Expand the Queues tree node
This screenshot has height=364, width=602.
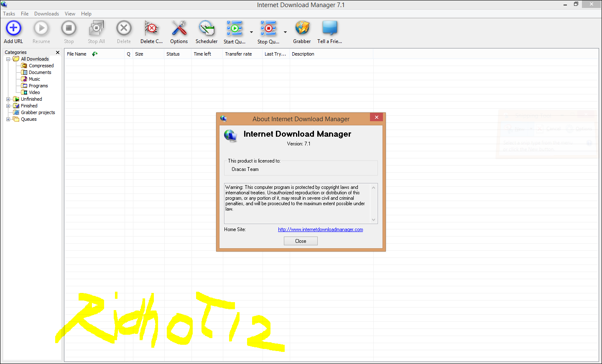coord(8,119)
